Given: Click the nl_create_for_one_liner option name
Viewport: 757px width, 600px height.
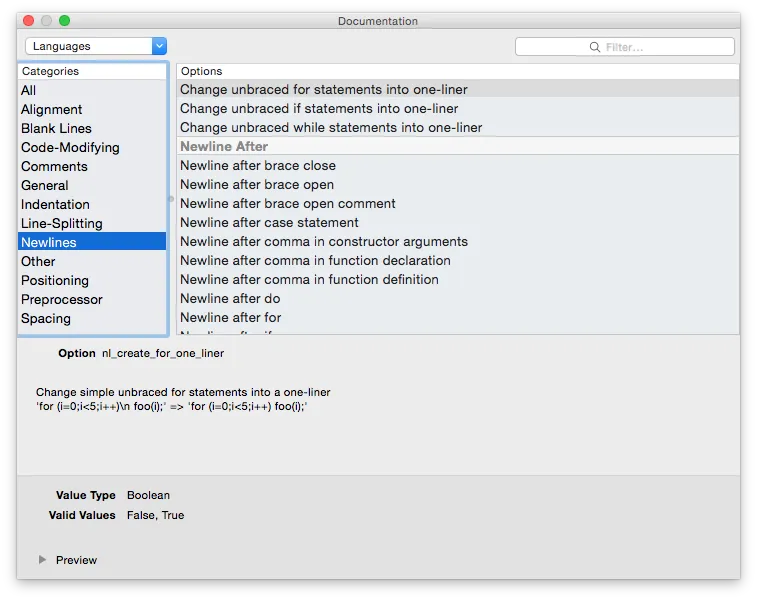Looking at the screenshot, I should tap(163, 353).
